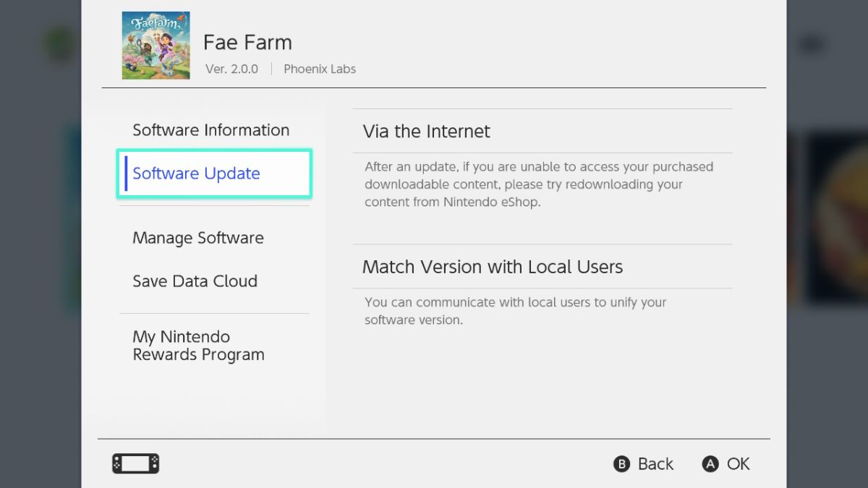Choose Via the Internet update option
868x488 pixels.
tap(426, 131)
